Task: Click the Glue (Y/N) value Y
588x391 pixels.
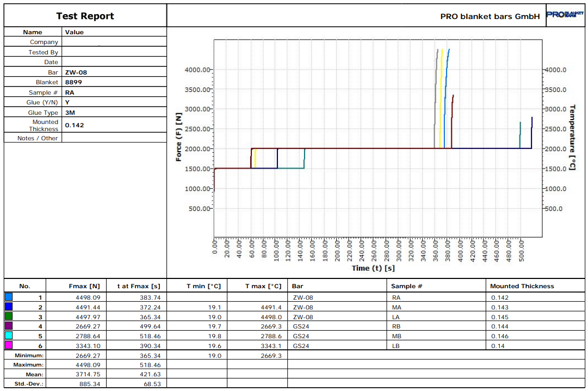Action: pos(67,102)
